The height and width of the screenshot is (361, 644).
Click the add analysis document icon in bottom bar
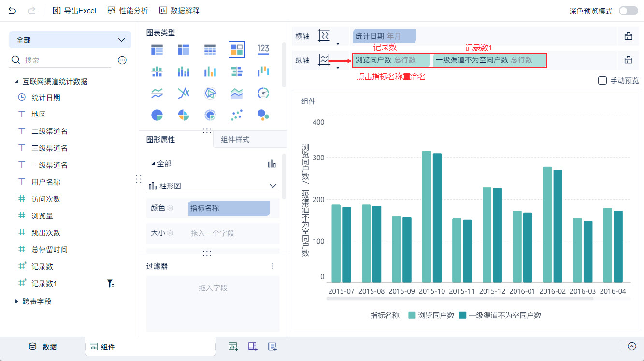pyautogui.click(x=272, y=346)
